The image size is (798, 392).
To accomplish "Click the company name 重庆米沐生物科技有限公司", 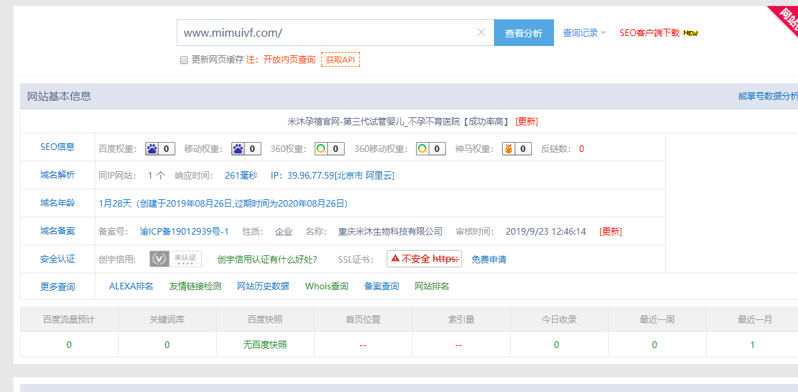I will (x=390, y=232).
